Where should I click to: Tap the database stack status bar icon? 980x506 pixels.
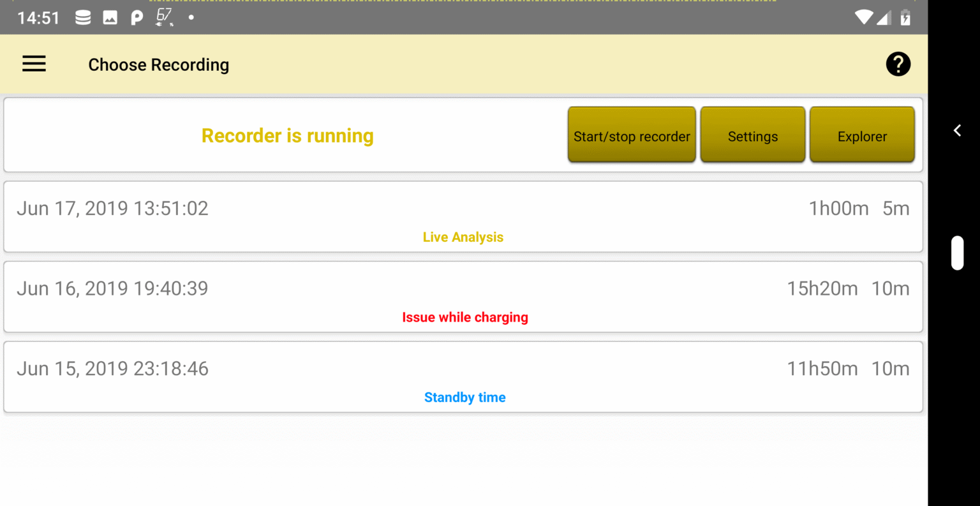(83, 17)
